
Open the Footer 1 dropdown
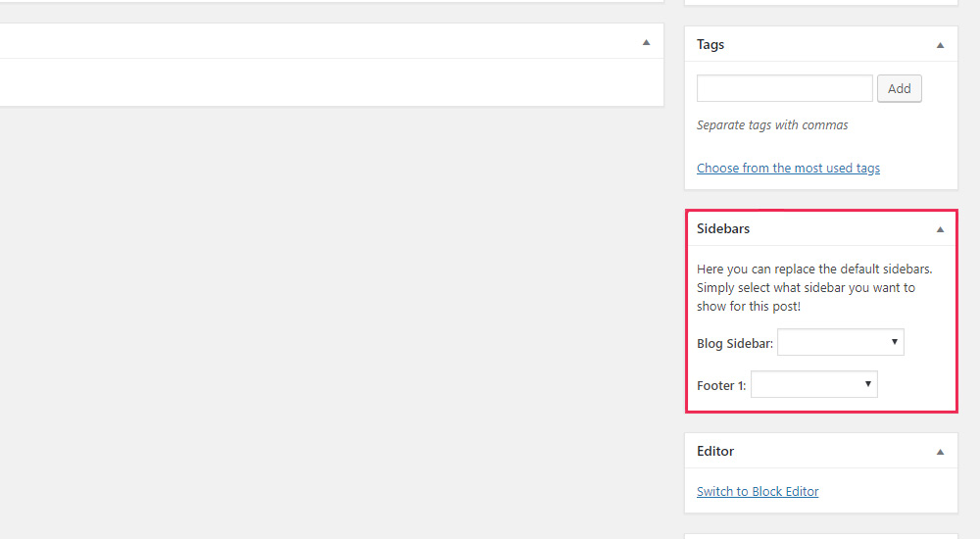click(x=813, y=384)
